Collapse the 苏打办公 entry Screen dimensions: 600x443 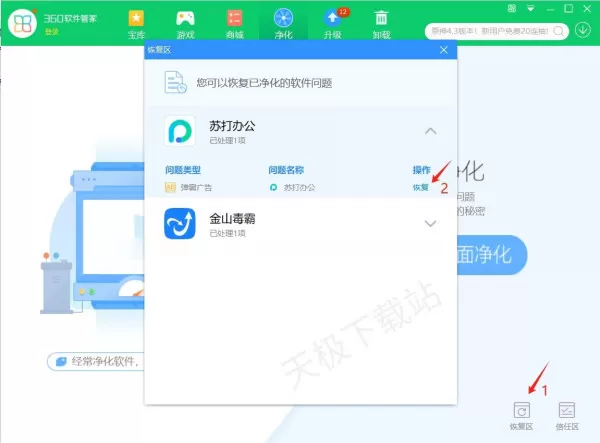pyautogui.click(x=430, y=131)
